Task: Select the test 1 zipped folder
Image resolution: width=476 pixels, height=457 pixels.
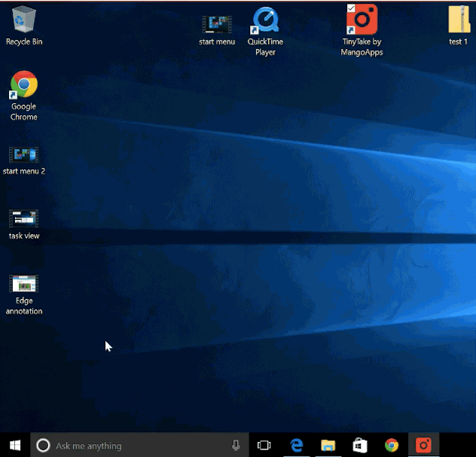Action: [x=458, y=21]
